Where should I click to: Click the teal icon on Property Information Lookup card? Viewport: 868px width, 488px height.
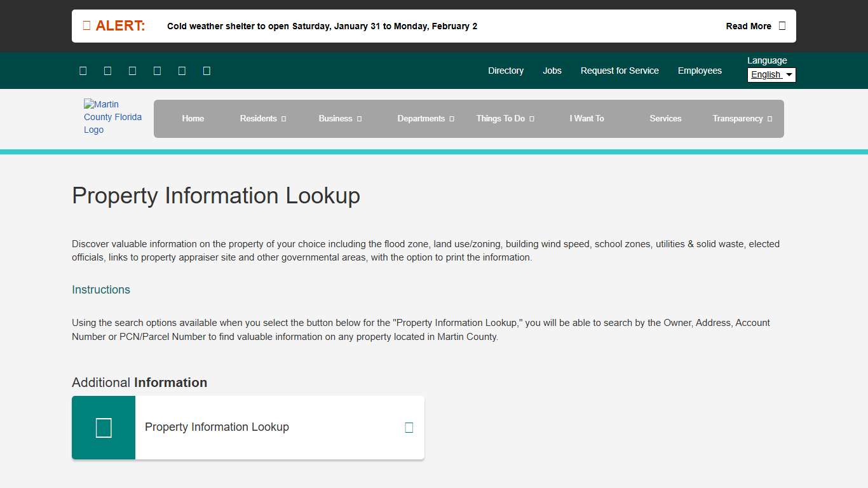pyautogui.click(x=103, y=427)
